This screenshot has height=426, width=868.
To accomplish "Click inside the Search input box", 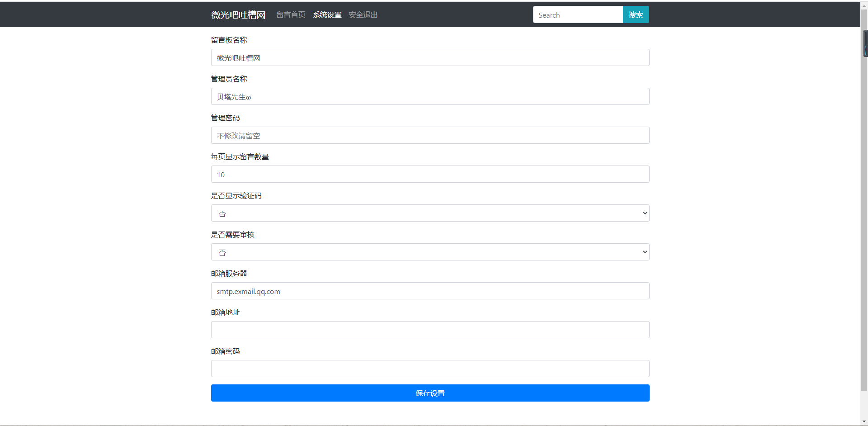I will [578, 14].
